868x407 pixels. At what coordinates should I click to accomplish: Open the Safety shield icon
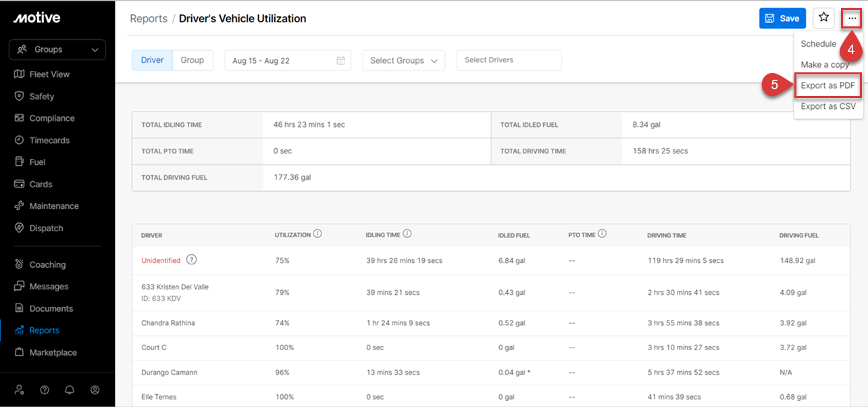click(19, 96)
